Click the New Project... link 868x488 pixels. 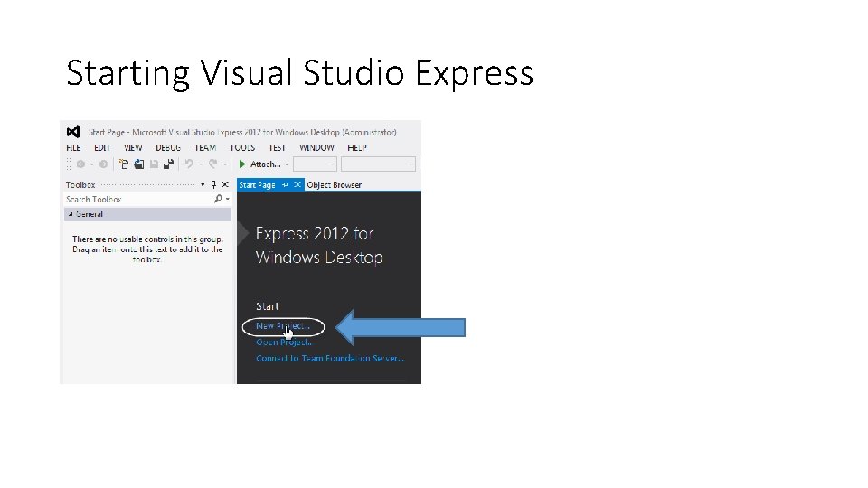point(283,326)
